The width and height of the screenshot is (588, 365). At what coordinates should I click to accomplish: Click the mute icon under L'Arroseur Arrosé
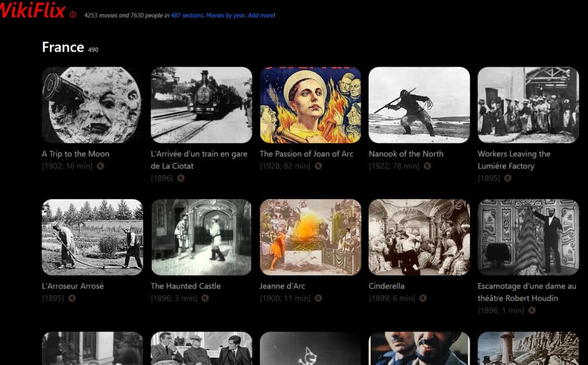coord(72,298)
